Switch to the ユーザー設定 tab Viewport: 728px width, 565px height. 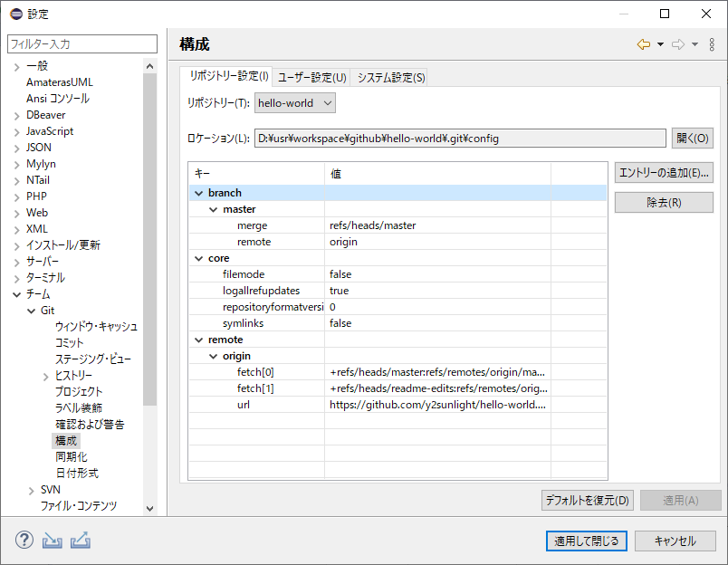tap(311, 78)
